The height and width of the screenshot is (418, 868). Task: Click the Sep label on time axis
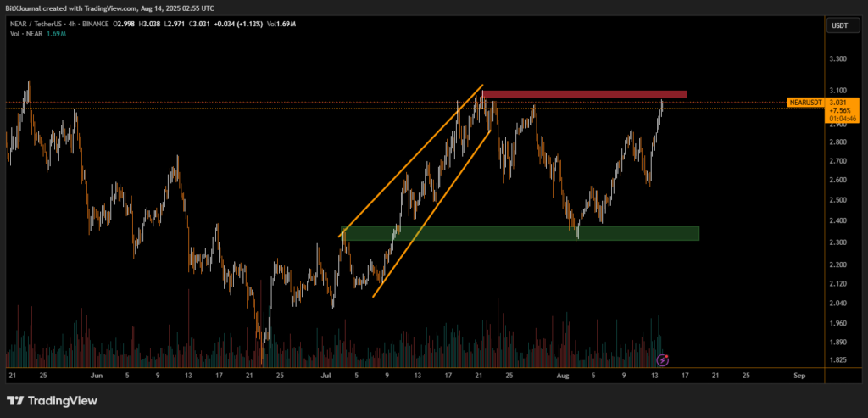[799, 374]
